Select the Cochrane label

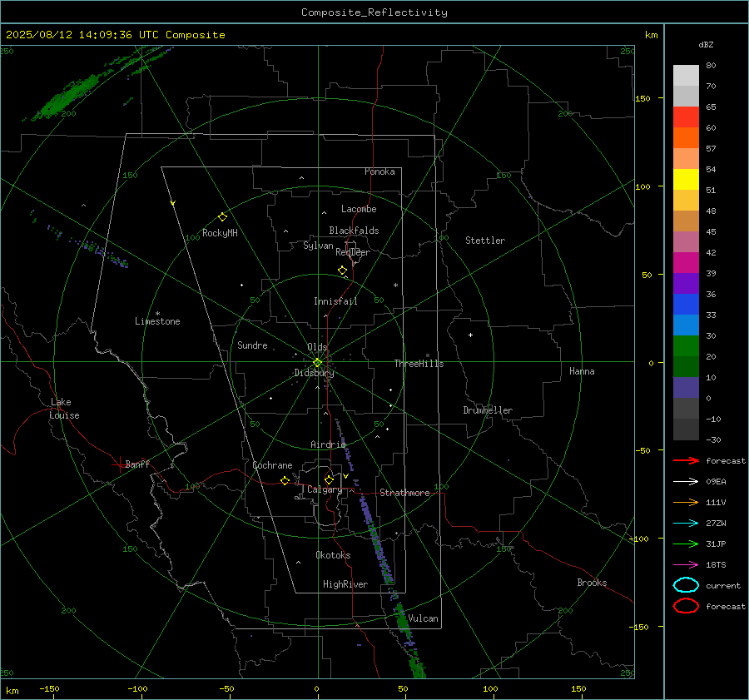272,465
